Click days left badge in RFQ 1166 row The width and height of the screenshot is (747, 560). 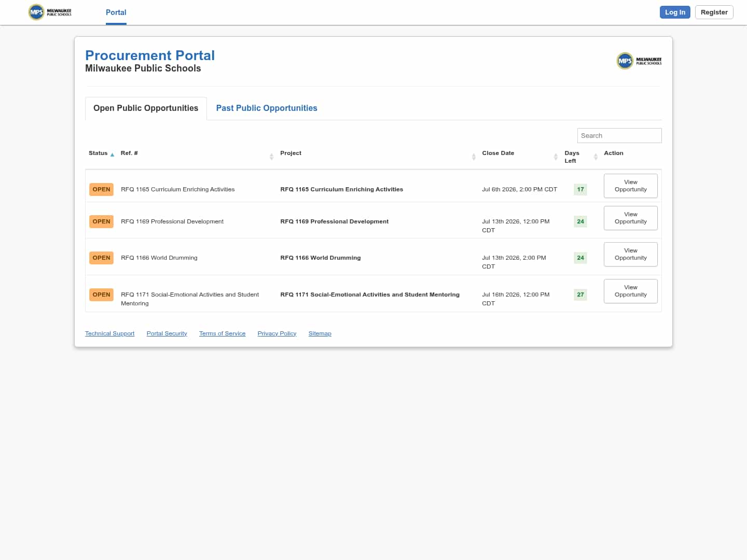tap(580, 258)
